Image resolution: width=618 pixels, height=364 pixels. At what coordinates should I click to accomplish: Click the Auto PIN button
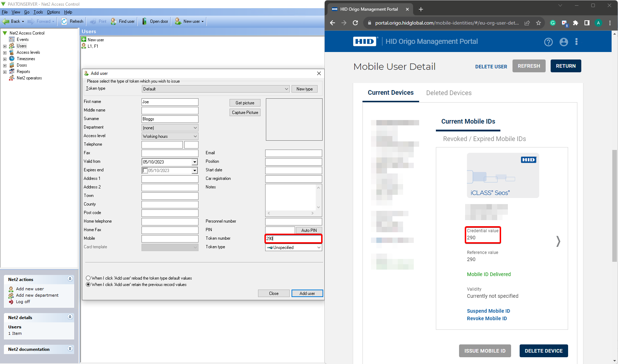pyautogui.click(x=309, y=230)
